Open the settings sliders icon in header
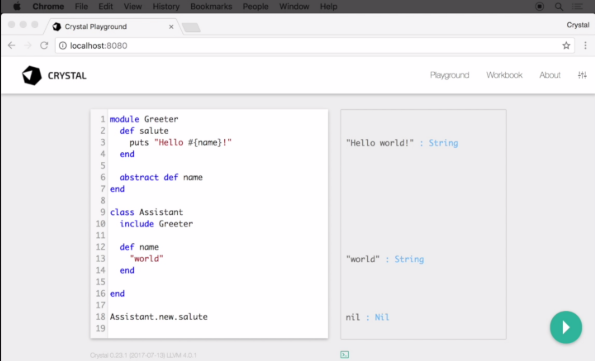 582,75
